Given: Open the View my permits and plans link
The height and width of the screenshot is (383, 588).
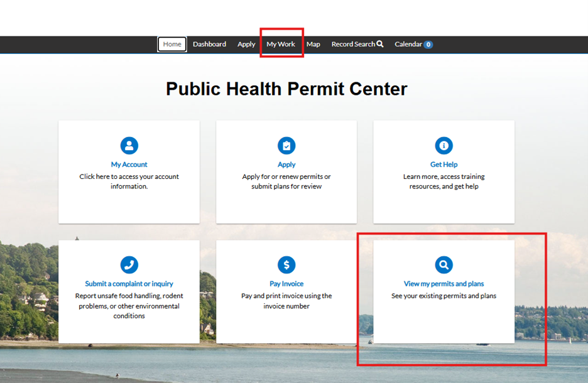Looking at the screenshot, I should (444, 284).
